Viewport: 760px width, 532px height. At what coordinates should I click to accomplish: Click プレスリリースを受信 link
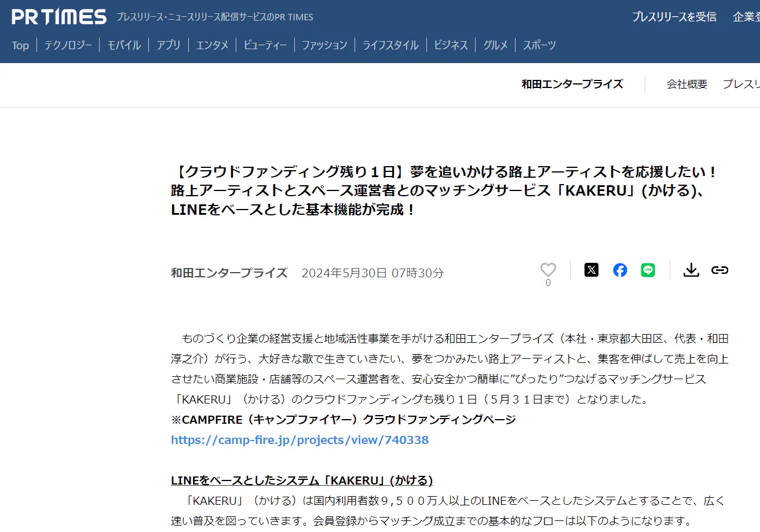(674, 17)
